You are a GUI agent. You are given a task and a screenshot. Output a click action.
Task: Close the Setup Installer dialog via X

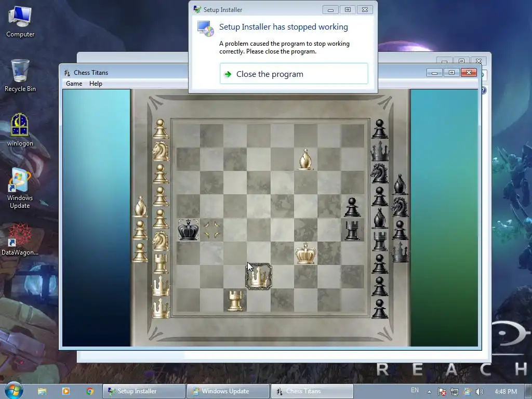(x=365, y=9)
